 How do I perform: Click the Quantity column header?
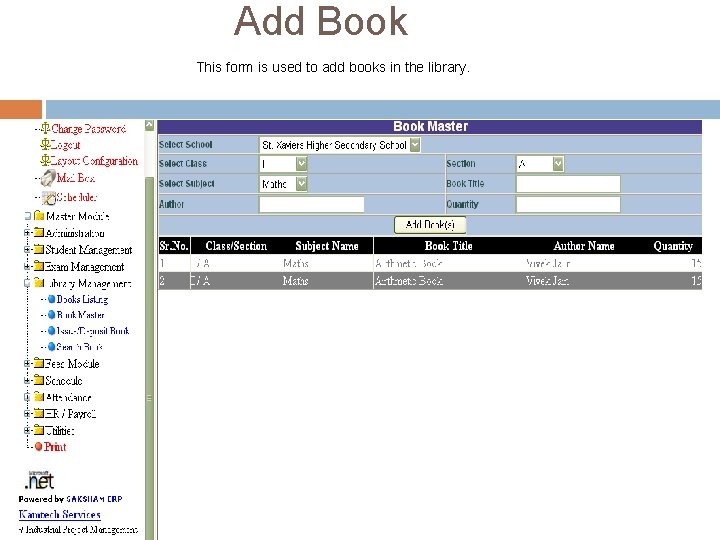point(673,246)
